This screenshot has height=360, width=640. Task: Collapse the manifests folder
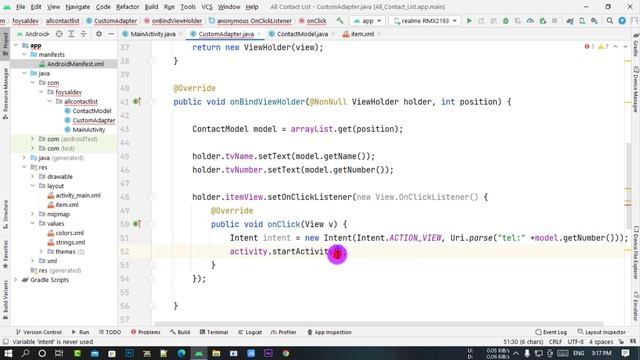(24, 54)
